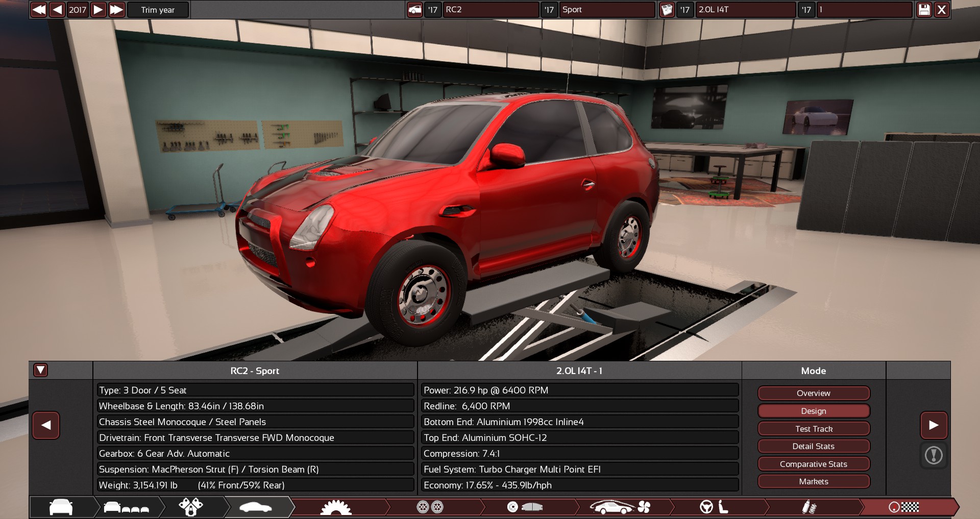Screen dimensions: 980x519
Task: Click the '17 year tag beside Sport
Action: click(549, 10)
